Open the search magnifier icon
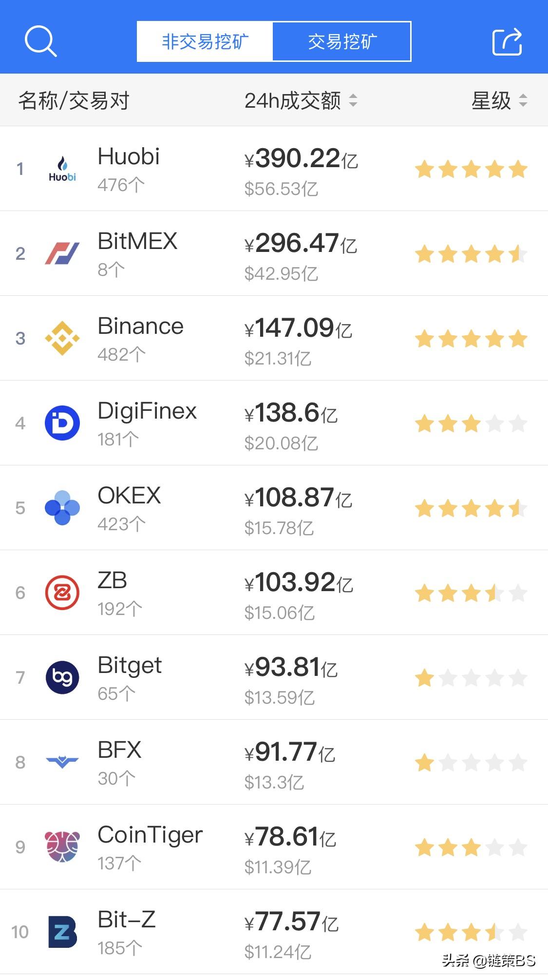Viewport: 548px width, 980px height. pos(40,41)
